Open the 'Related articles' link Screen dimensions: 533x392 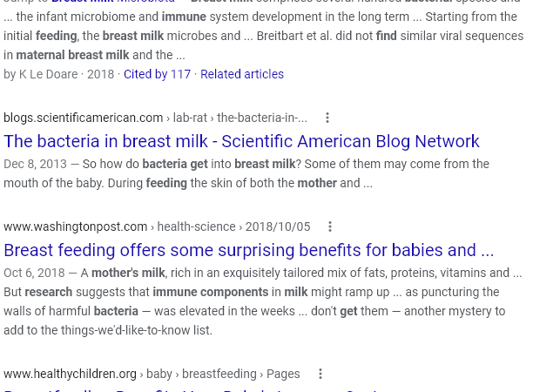coord(242,74)
